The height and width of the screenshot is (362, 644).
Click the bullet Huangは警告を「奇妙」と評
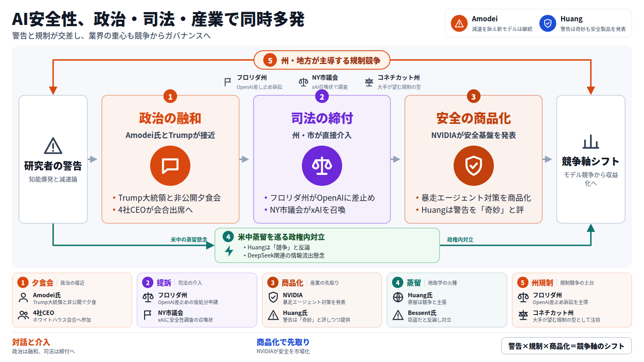coord(470,210)
